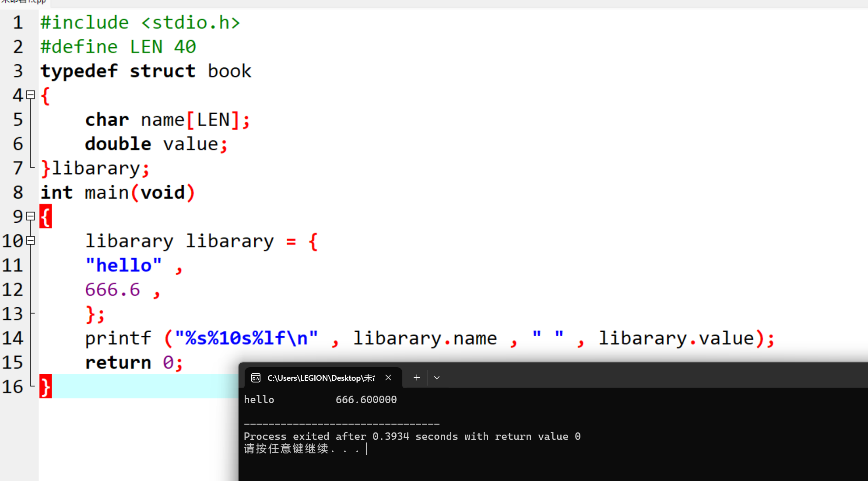Click the highlighted closing brace on line 16

point(46,386)
